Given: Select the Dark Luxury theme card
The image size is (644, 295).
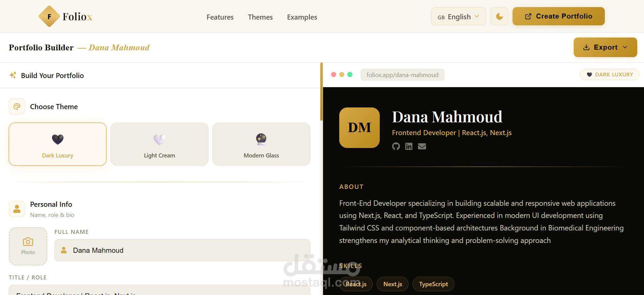Looking at the screenshot, I should (x=57, y=144).
